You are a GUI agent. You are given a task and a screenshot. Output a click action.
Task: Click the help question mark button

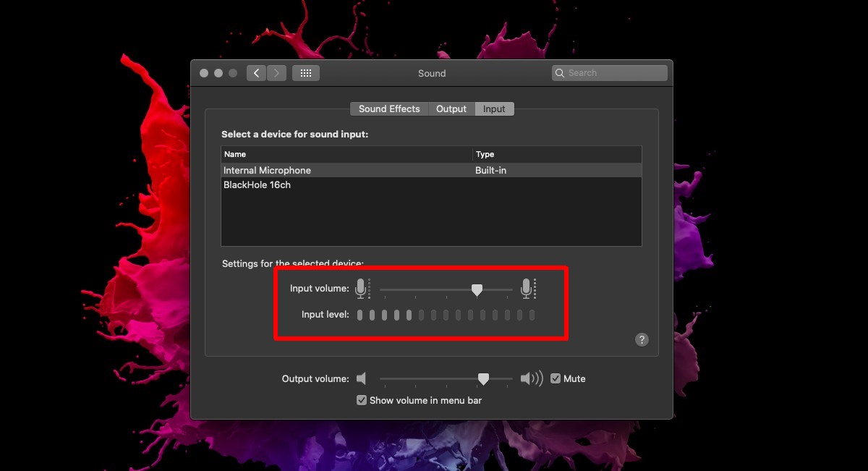[x=641, y=340]
